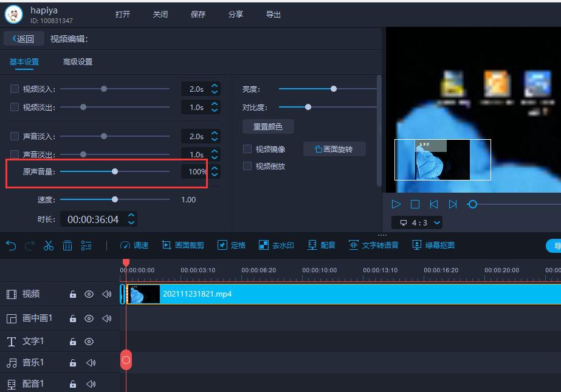Switch to the 高级设置 tab
The height and width of the screenshot is (392, 561).
click(77, 61)
